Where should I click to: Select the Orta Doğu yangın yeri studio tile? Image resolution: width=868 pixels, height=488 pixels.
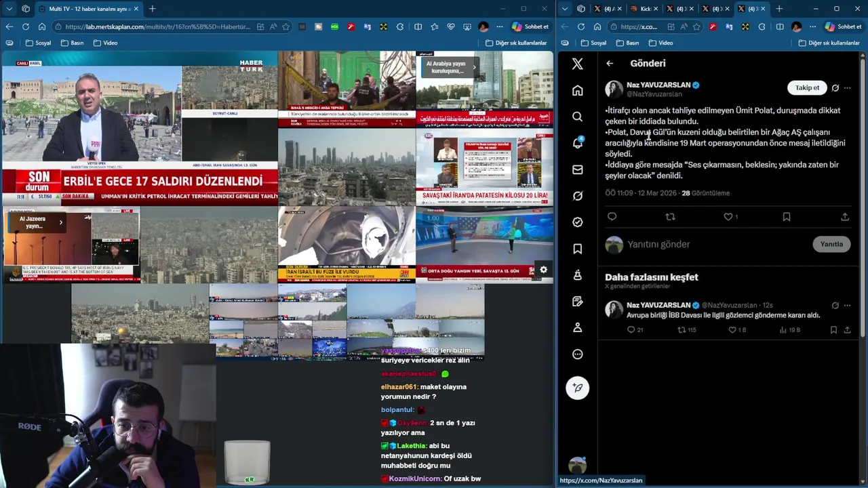click(x=484, y=245)
